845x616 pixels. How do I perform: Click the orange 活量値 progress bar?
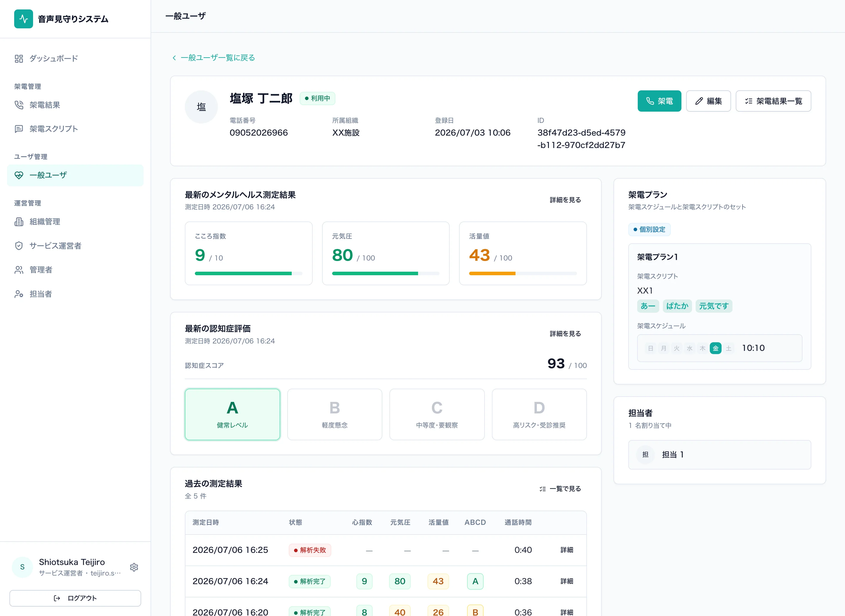pyautogui.click(x=523, y=274)
